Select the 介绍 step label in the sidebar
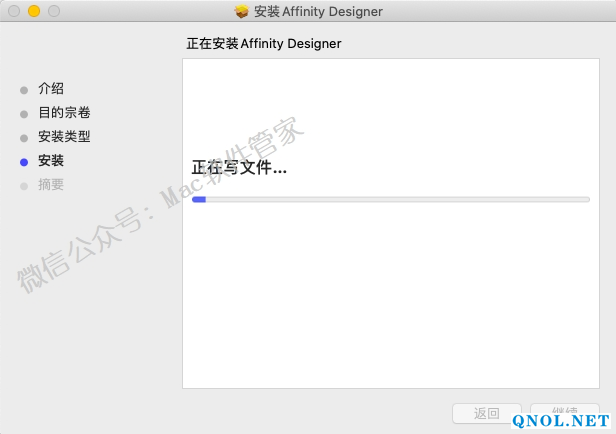The width and height of the screenshot is (616, 434). [x=51, y=89]
